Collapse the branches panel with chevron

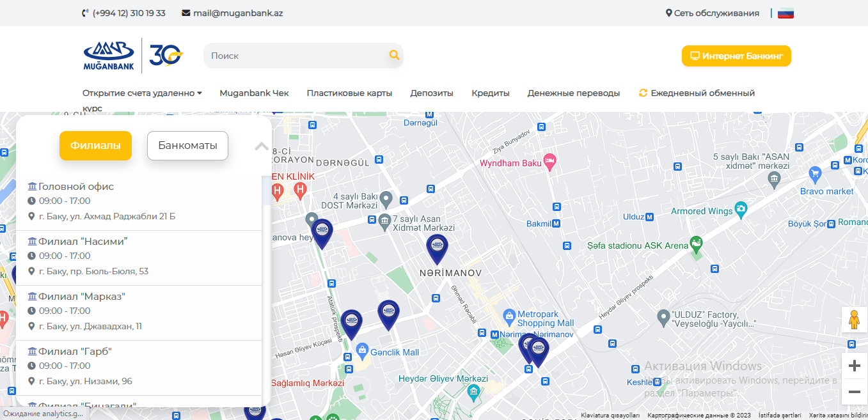262,146
